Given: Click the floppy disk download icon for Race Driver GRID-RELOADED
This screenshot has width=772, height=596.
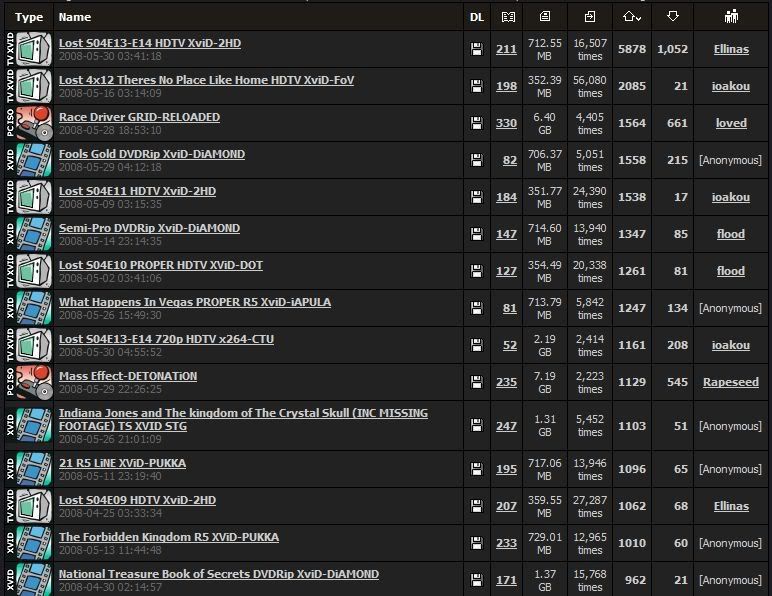Looking at the screenshot, I should (x=477, y=124).
